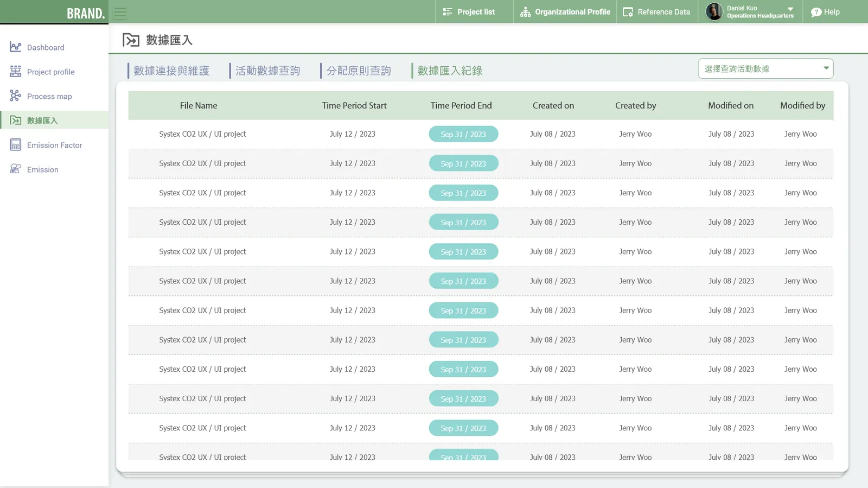Open Organizational Profile in header

point(572,12)
